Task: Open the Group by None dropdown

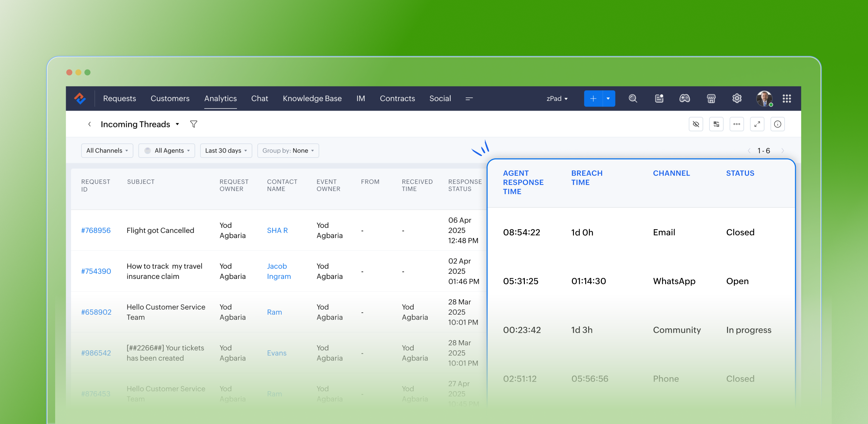Action: pyautogui.click(x=288, y=151)
